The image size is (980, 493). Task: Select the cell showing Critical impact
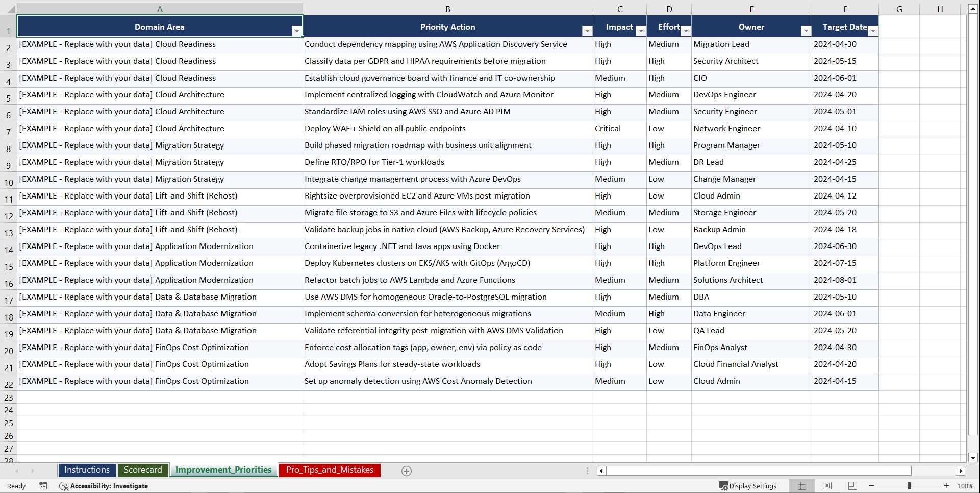tap(619, 129)
